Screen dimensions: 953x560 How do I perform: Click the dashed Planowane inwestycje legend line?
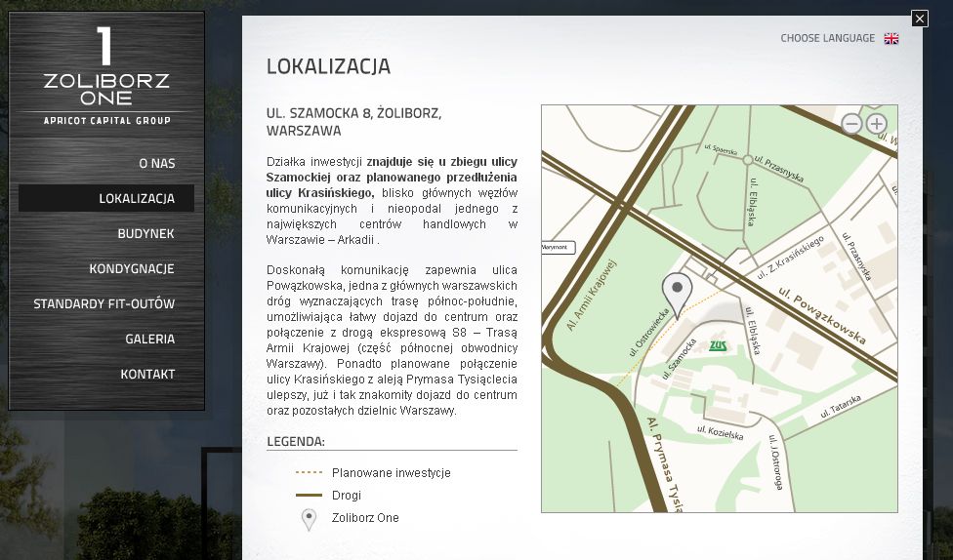point(309,472)
